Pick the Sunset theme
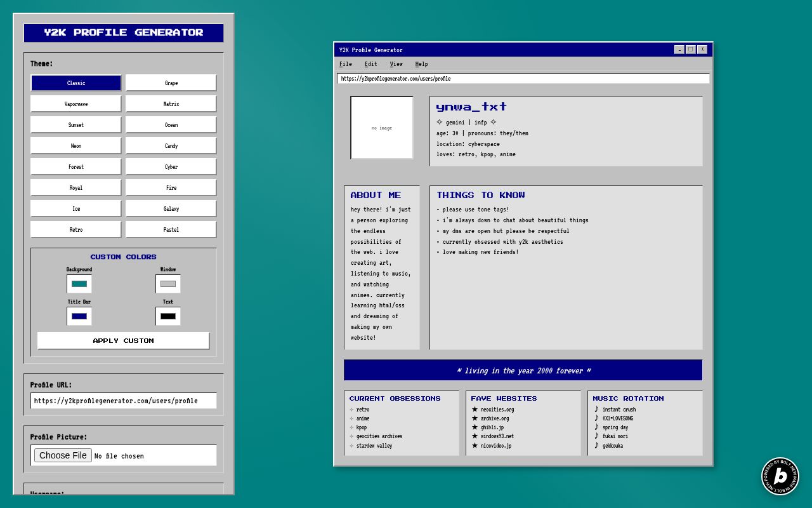 pyautogui.click(x=76, y=125)
